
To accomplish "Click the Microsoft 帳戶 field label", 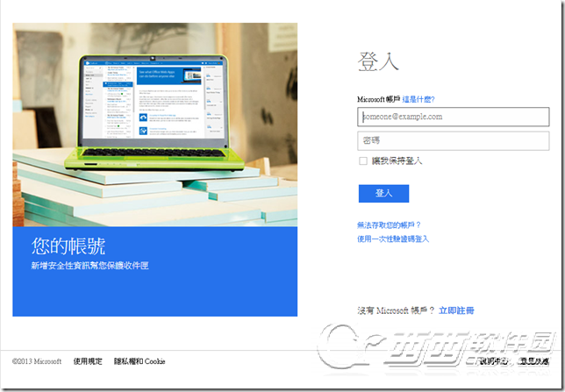I will 378,99.
